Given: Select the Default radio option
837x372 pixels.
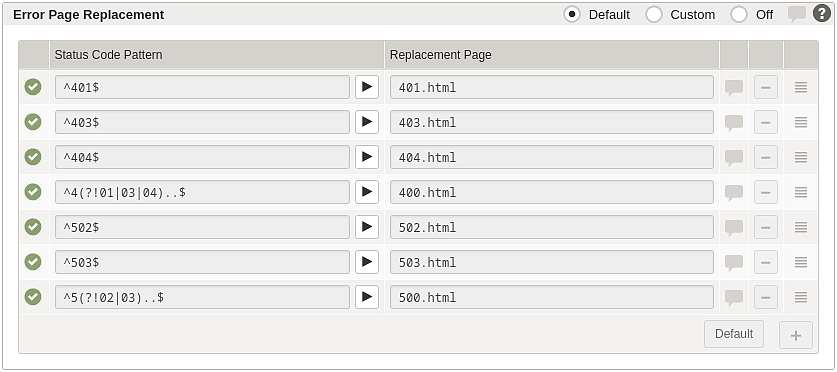Looking at the screenshot, I should coord(572,14).
